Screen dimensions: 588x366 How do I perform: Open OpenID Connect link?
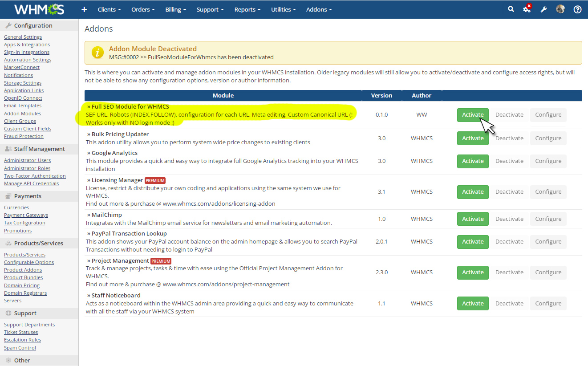point(23,98)
